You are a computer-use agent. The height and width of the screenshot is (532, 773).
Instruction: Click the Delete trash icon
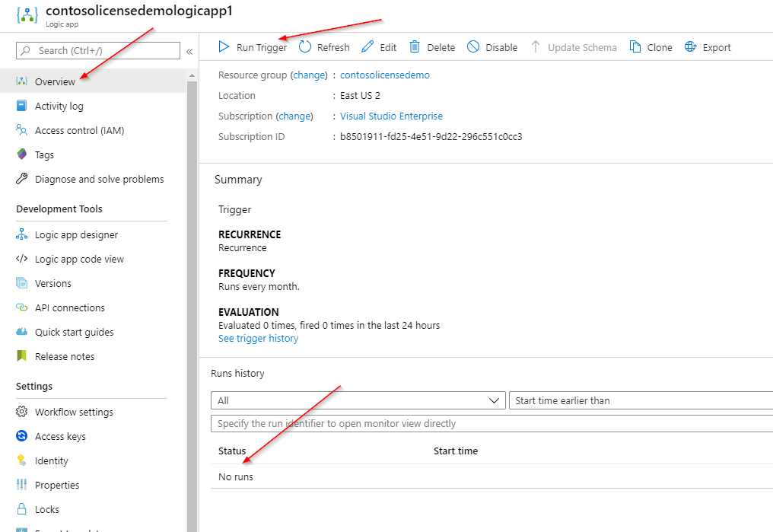coord(415,47)
